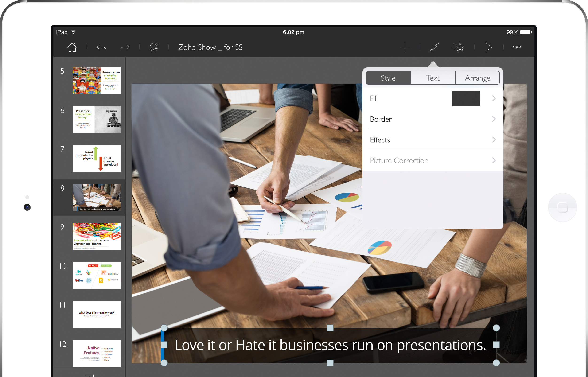Viewport: 588px width, 377px height.
Task: Start slideshow with Play icon
Action: click(488, 47)
